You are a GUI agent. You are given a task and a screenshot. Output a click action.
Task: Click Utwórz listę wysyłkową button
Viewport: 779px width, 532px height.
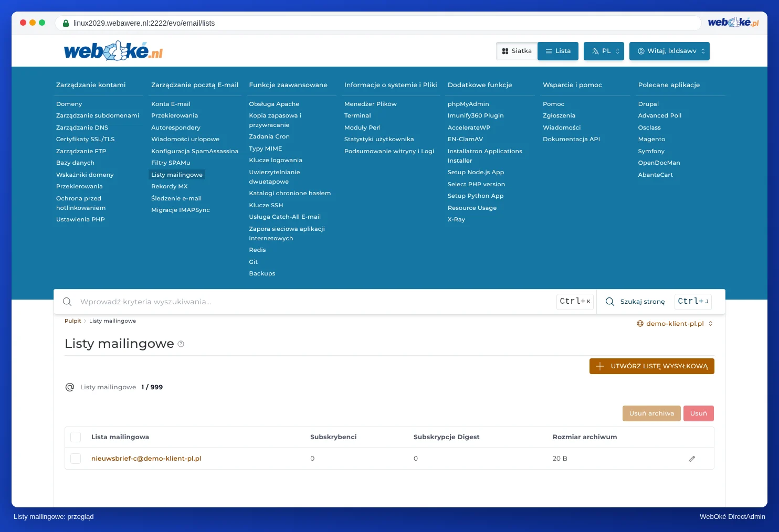[x=652, y=366]
